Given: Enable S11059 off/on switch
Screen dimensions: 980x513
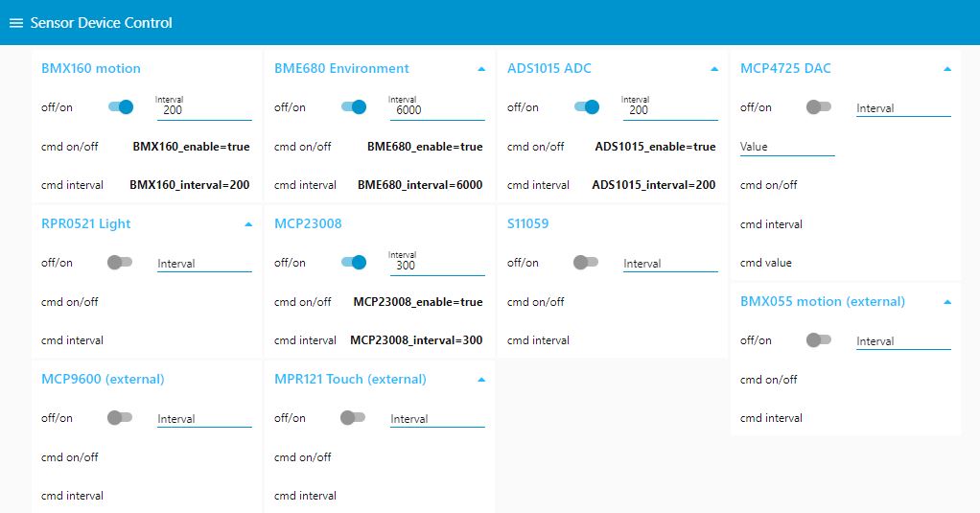Looking at the screenshot, I should click(x=586, y=263).
